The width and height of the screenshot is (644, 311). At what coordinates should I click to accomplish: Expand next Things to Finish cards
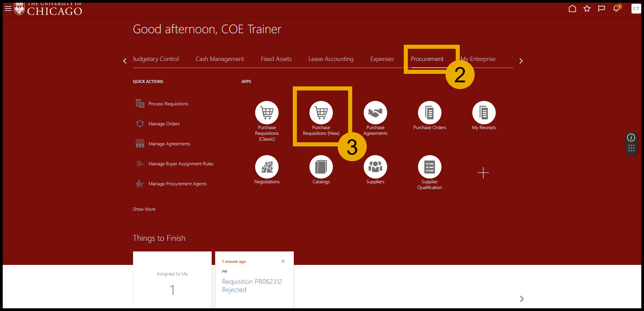point(522,298)
